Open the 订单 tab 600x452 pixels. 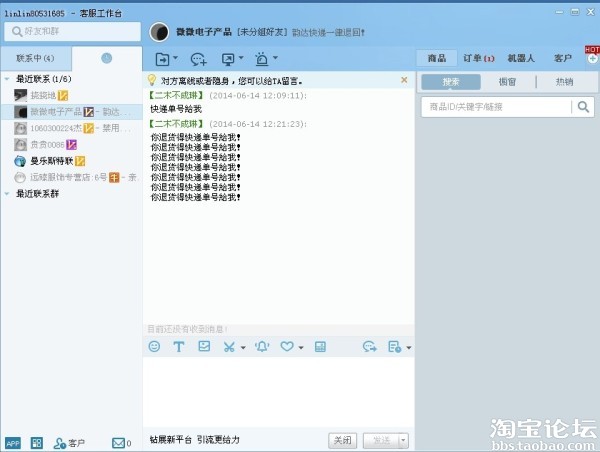[x=479, y=58]
